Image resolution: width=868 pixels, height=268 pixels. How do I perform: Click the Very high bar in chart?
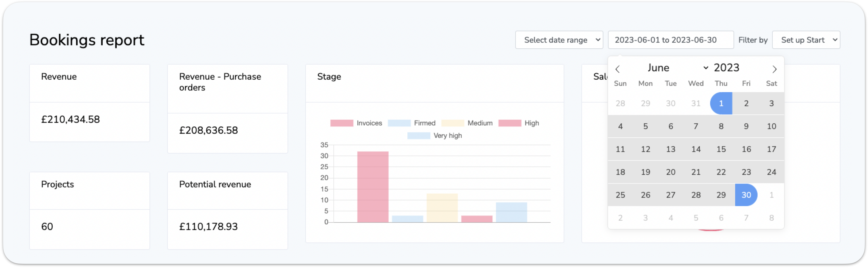tap(511, 212)
